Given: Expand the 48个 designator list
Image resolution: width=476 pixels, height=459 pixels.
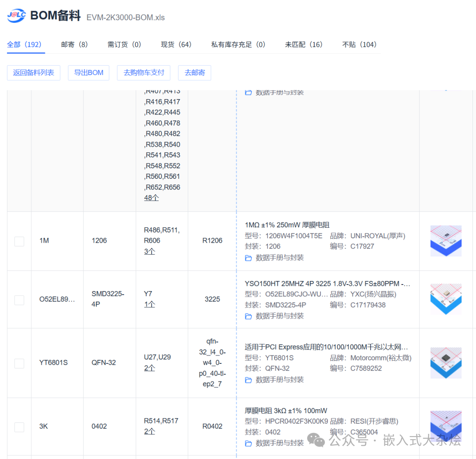Looking at the screenshot, I should pos(150,197).
